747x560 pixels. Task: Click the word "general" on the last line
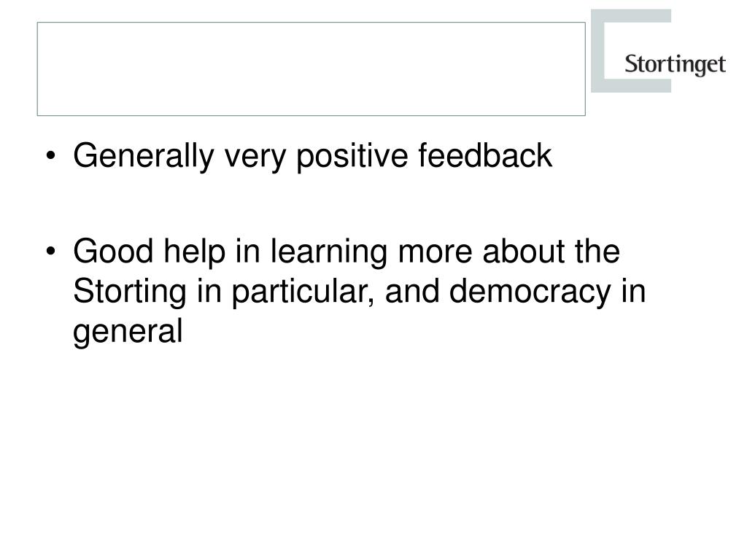(x=128, y=332)
